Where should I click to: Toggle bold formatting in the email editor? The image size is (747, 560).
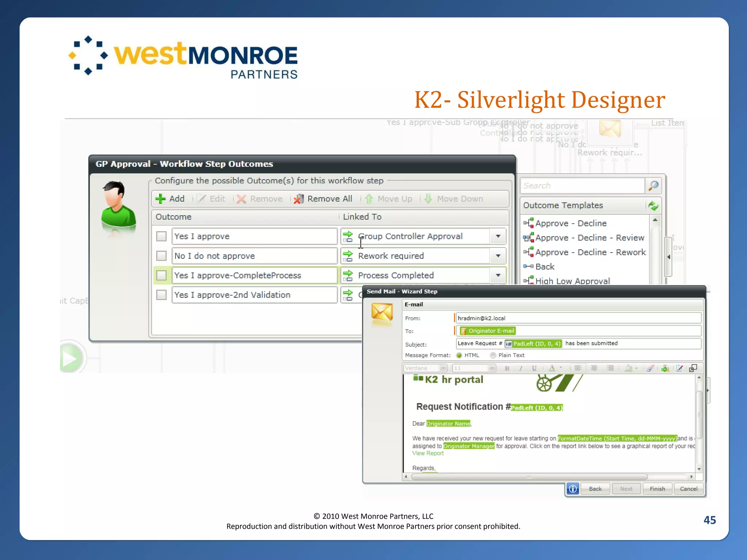point(507,368)
